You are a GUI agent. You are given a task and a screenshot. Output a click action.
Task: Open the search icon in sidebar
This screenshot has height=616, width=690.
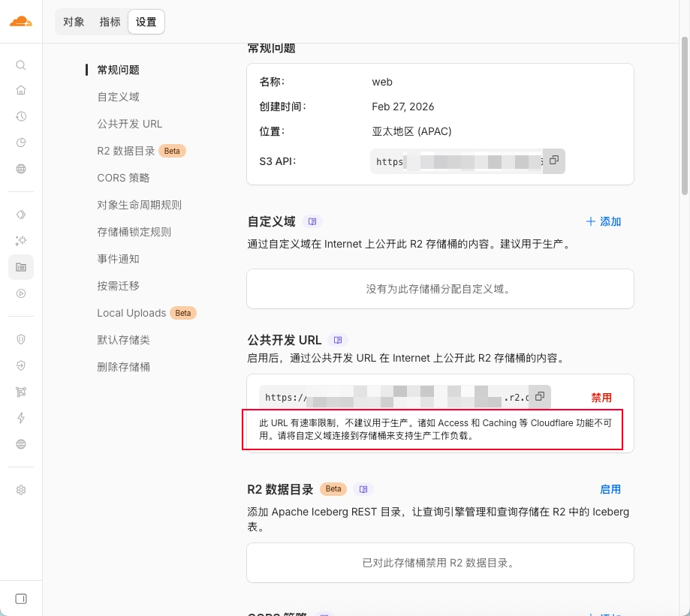(x=21, y=65)
